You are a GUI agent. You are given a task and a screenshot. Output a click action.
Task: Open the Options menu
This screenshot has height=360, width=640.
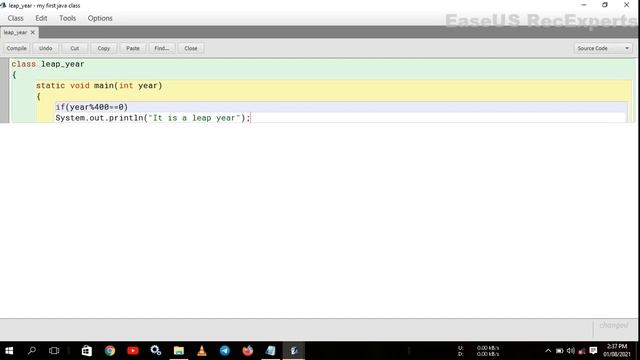100,18
